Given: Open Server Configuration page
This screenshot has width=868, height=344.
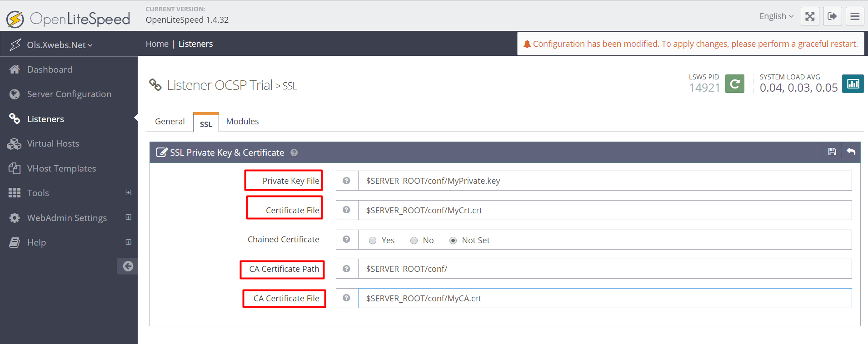Looking at the screenshot, I should pyautogui.click(x=69, y=94).
